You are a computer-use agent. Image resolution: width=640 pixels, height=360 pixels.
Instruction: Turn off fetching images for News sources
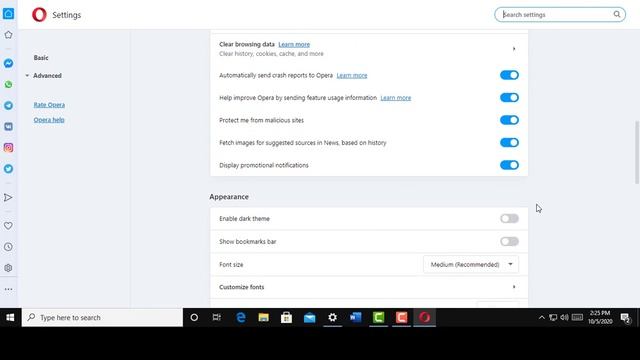pyautogui.click(x=509, y=142)
